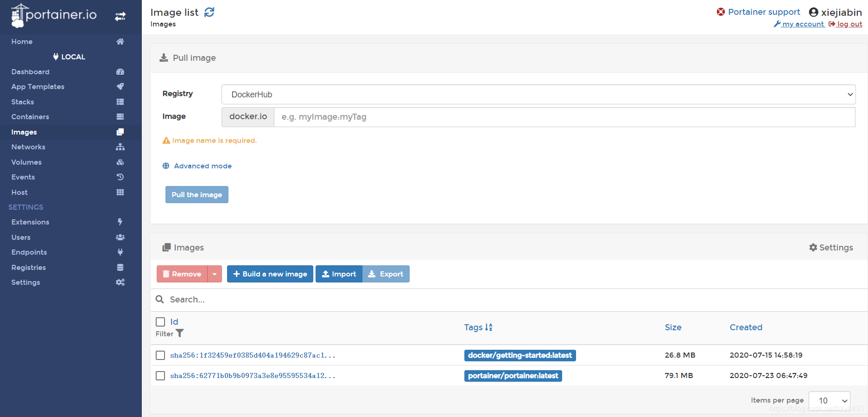Select Stacks in sidebar
The width and height of the screenshot is (868, 417).
pos(22,102)
